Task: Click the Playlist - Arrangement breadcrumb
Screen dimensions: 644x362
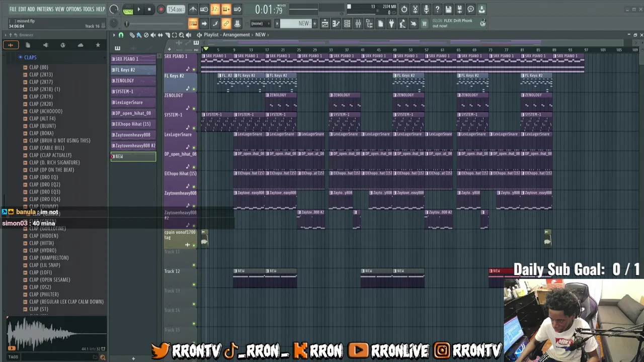Action: (227, 35)
